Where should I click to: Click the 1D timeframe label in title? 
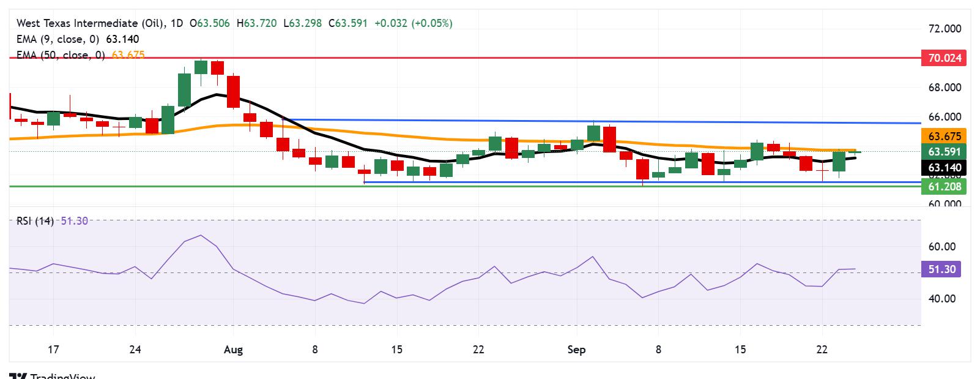click(x=177, y=23)
